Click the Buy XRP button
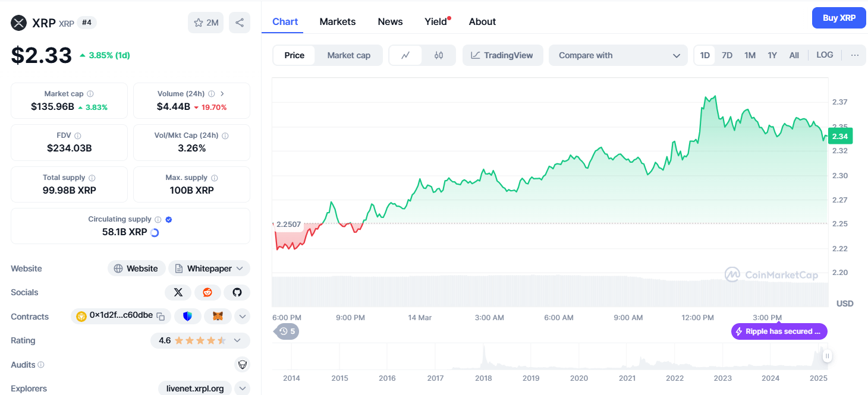Image resolution: width=868 pixels, height=395 pixels. [839, 18]
